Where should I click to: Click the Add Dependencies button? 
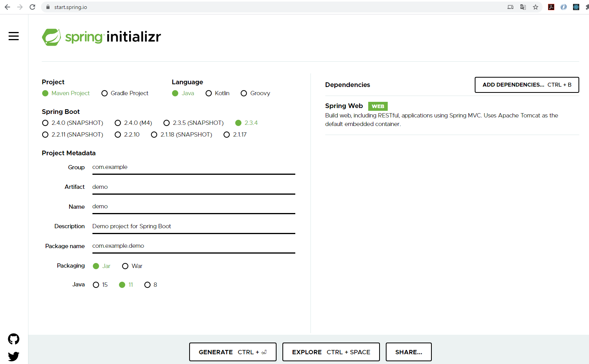[x=527, y=85]
